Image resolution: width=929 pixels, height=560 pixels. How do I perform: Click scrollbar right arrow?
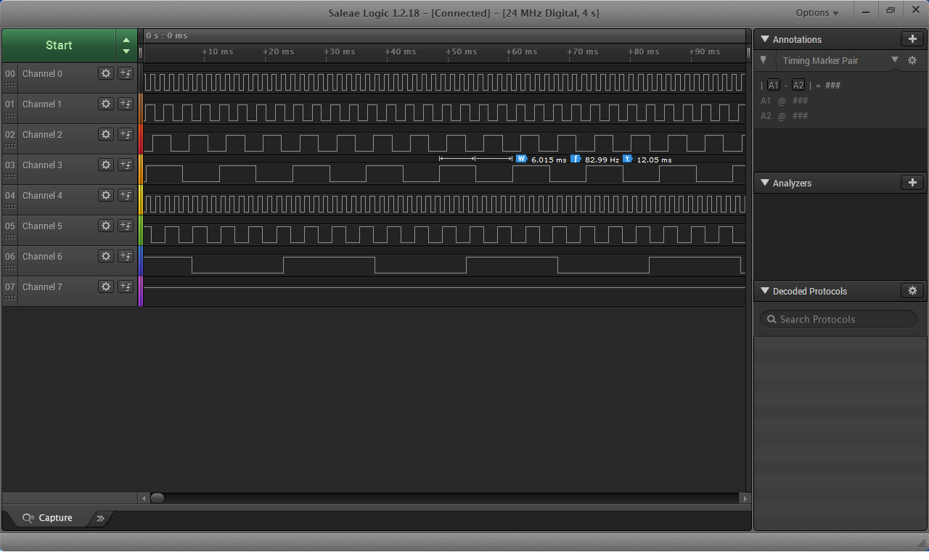pyautogui.click(x=745, y=498)
